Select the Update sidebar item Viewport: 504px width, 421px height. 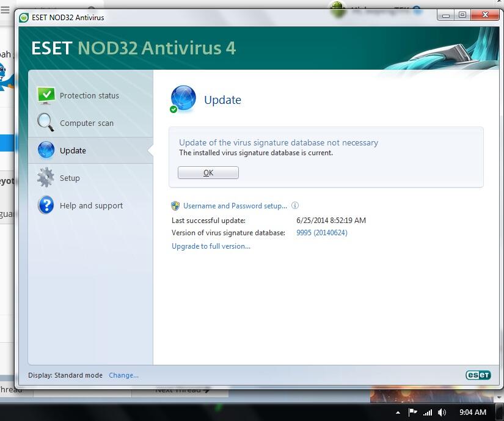pos(90,150)
